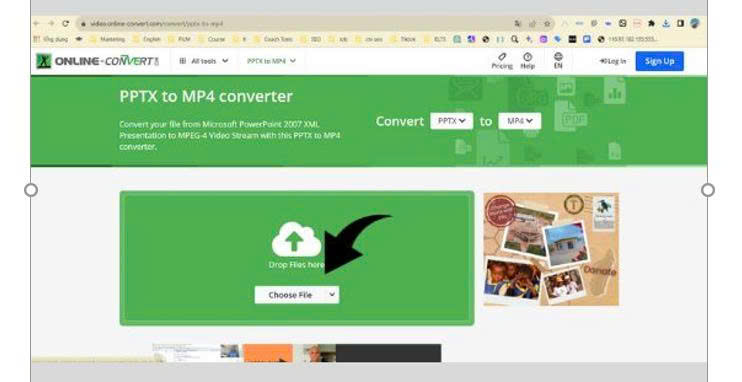
Task: Click the Choose File button
Action: [x=290, y=295]
